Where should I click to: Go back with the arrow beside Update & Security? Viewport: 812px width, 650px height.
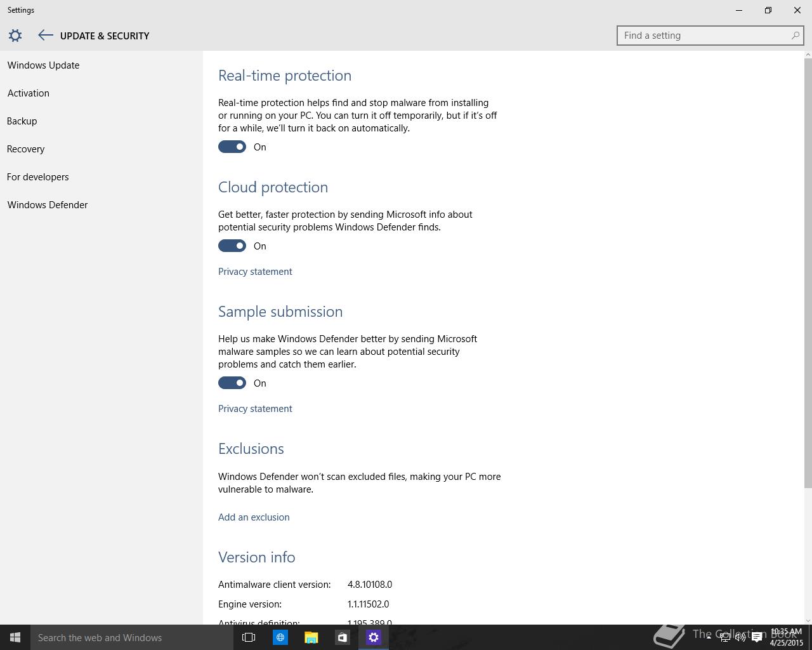pyautogui.click(x=45, y=36)
